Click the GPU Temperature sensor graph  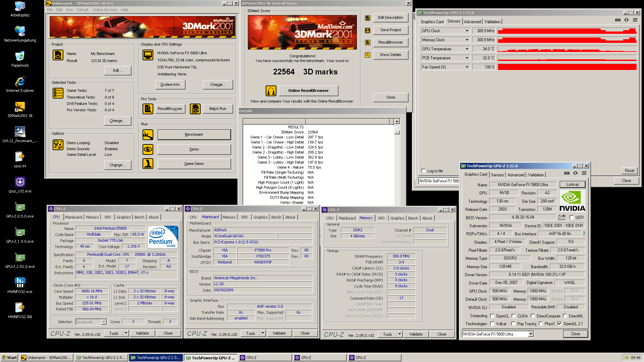(567, 49)
